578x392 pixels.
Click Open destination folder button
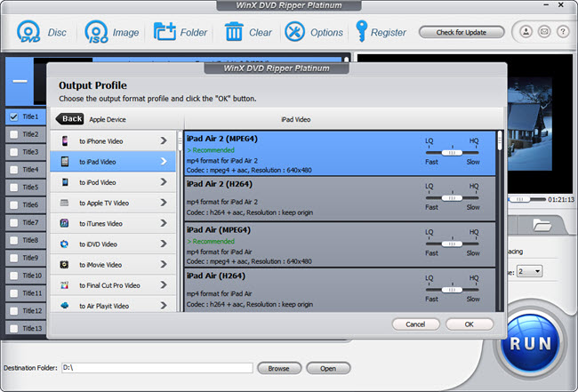pos(328,368)
